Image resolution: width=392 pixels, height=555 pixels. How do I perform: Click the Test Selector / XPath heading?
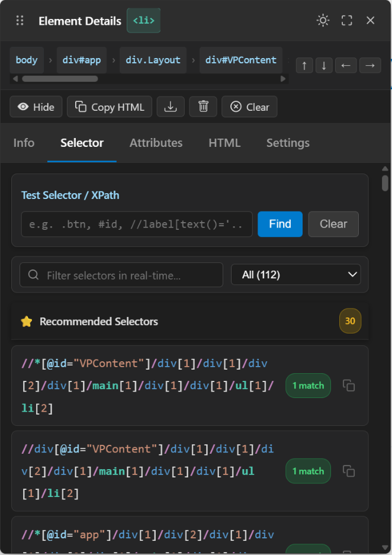tap(70, 195)
